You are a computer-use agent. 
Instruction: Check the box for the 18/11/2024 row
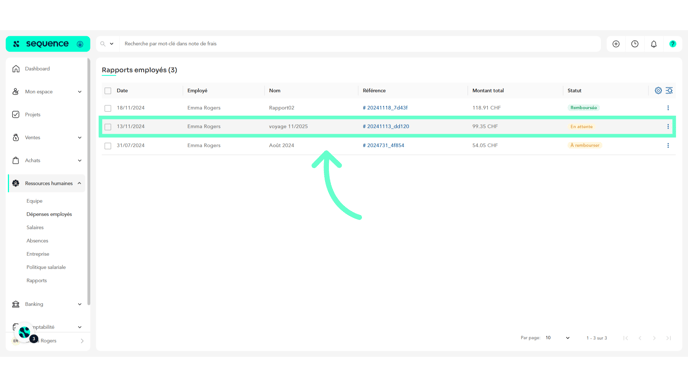[108, 108]
